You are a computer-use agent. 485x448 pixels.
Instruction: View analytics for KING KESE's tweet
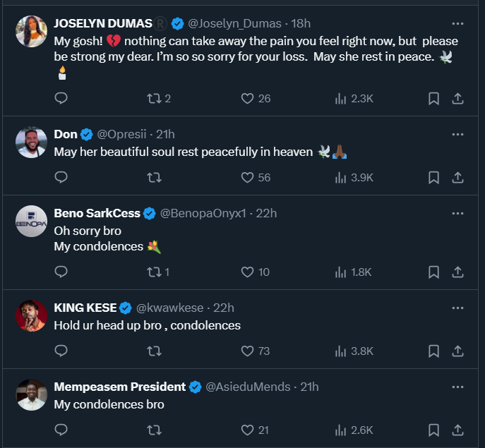tap(340, 351)
